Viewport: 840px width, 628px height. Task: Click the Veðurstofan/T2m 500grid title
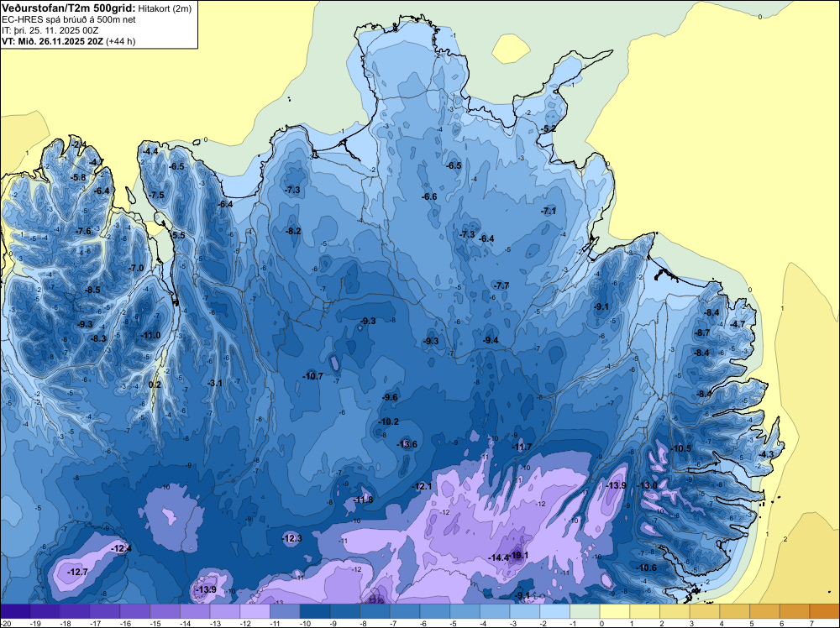pyautogui.click(x=68, y=8)
